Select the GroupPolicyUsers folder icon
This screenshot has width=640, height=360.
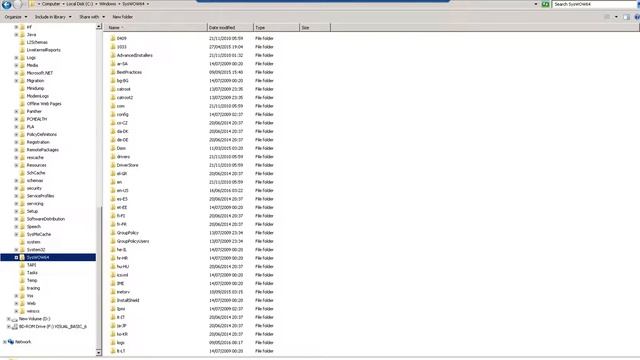(x=113, y=241)
